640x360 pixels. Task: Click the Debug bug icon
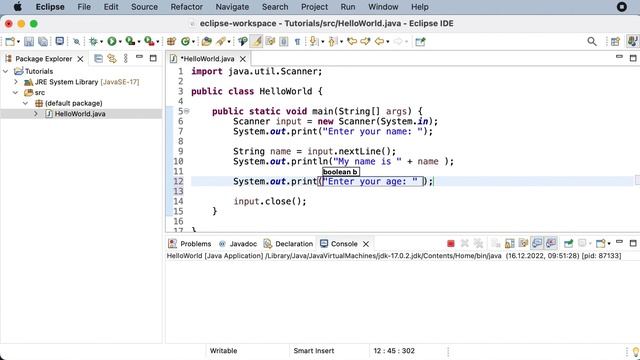[x=93, y=41]
